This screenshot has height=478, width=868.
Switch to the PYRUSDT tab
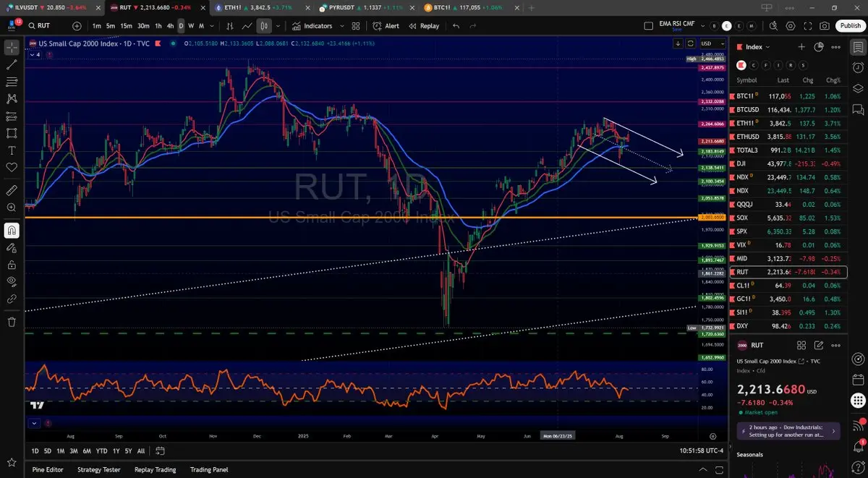coord(365,7)
